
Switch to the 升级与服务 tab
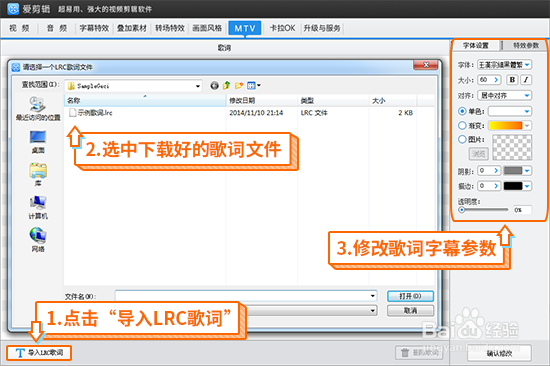[322, 28]
